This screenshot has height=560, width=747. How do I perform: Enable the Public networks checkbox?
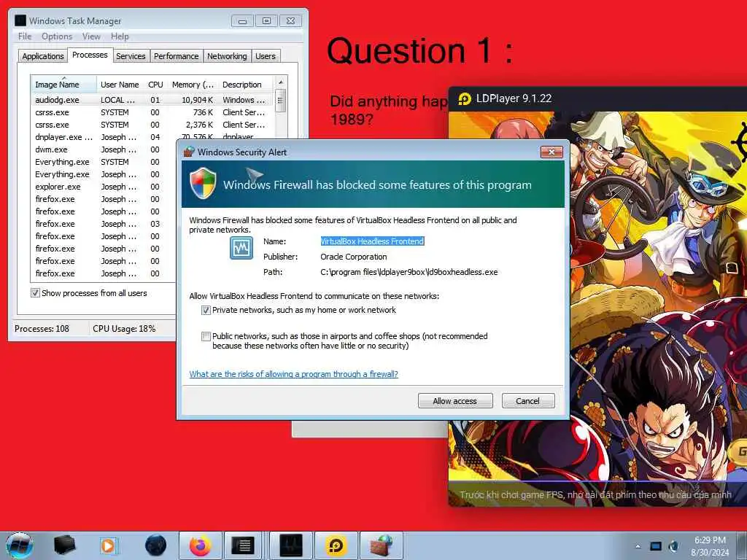pos(206,336)
